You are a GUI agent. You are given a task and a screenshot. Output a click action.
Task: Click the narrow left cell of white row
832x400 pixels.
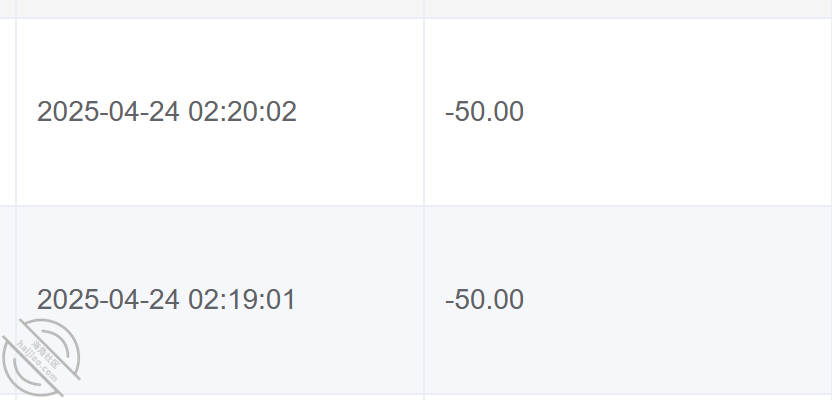[7, 112]
